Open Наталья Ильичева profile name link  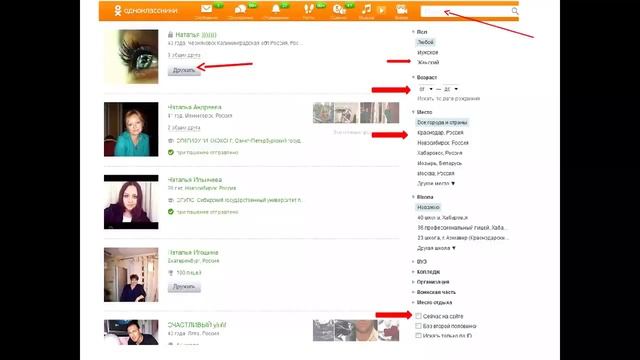pos(195,180)
